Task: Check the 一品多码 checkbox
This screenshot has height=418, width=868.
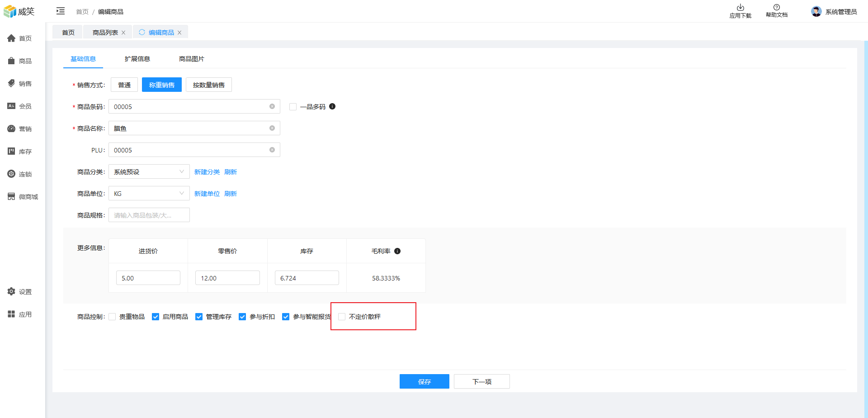Action: click(293, 107)
